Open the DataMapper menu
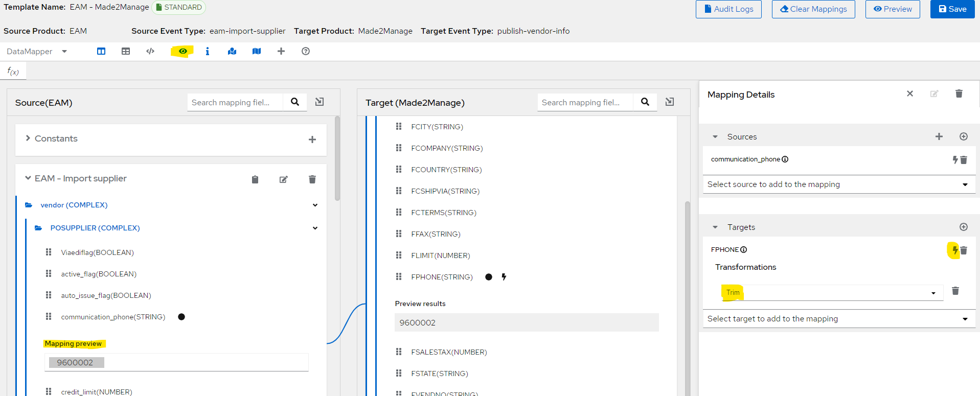The height and width of the screenshot is (396, 980). [37, 52]
